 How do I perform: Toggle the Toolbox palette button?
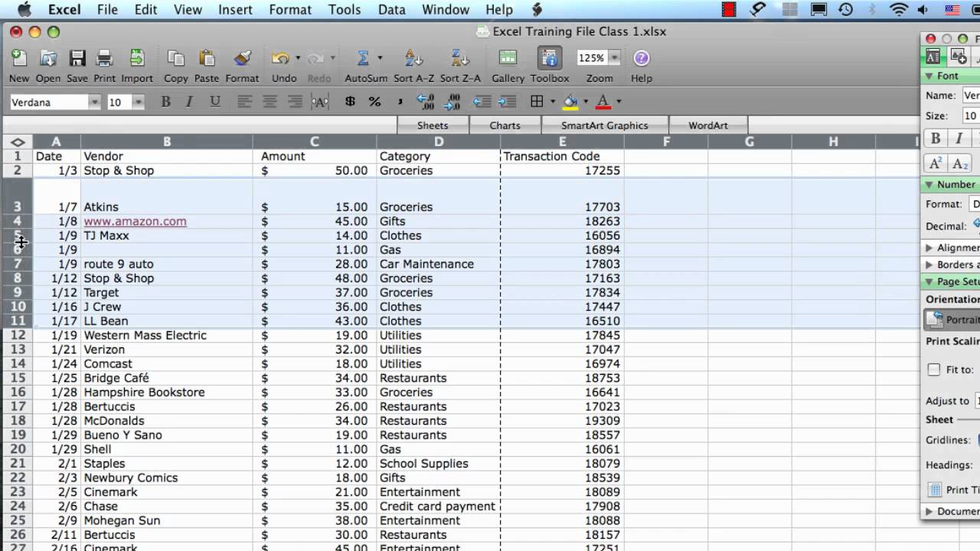coord(549,58)
